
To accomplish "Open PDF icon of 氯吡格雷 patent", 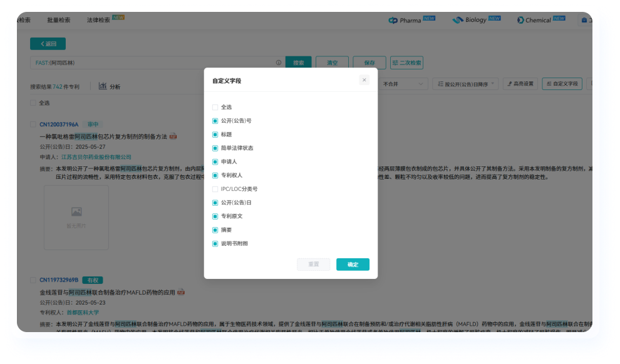I will tap(173, 136).
